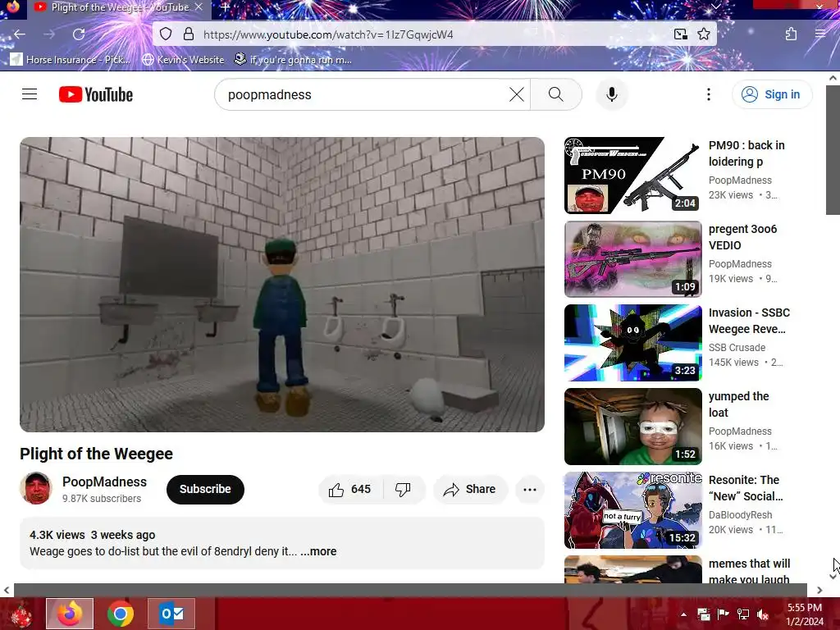Expand description with ...more
Viewport: 840px width, 630px height.
pos(318,551)
